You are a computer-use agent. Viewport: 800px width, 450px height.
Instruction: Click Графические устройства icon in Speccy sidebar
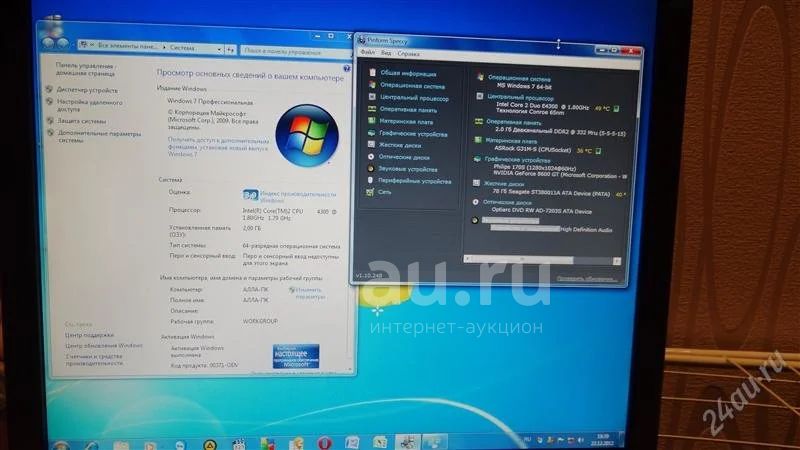point(372,133)
